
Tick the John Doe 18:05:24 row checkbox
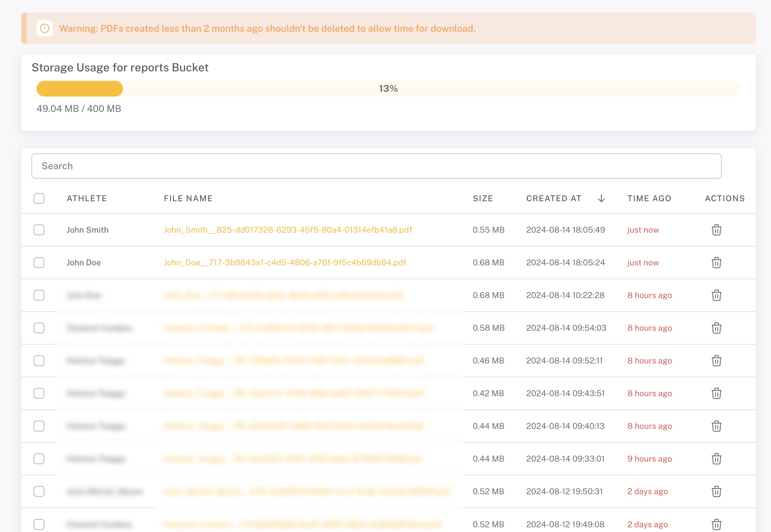[39, 262]
